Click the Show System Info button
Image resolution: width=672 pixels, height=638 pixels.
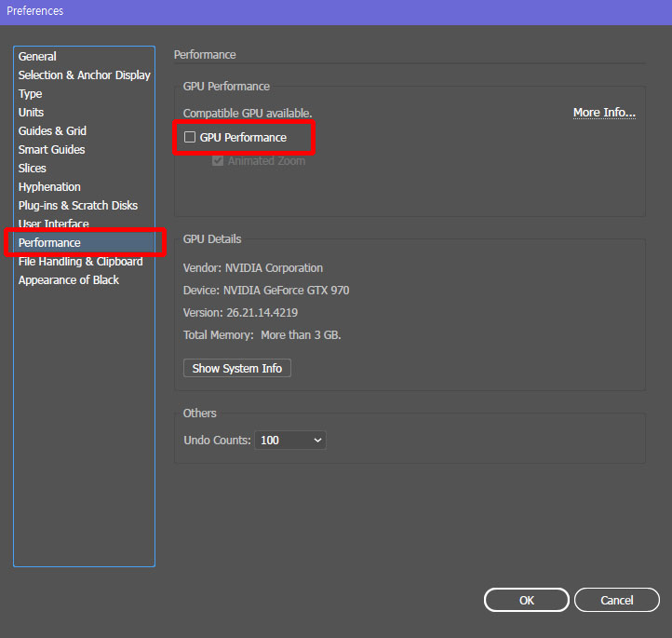pyautogui.click(x=237, y=368)
